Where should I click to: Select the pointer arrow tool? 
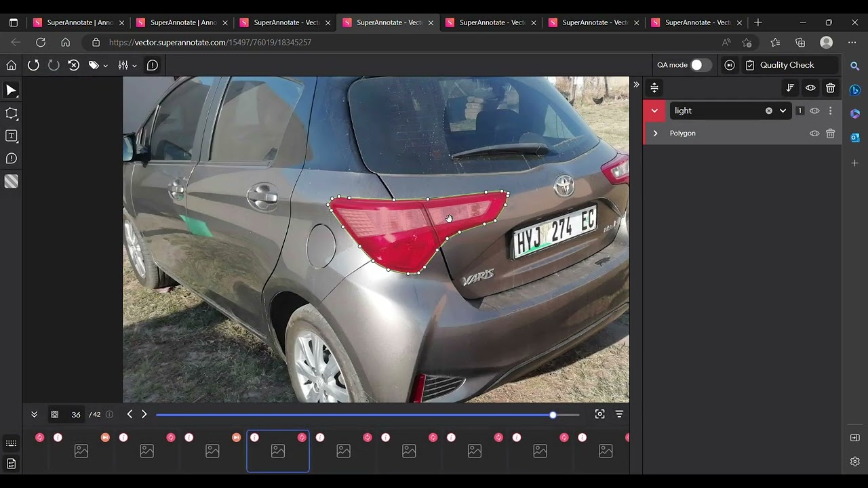pos(11,90)
